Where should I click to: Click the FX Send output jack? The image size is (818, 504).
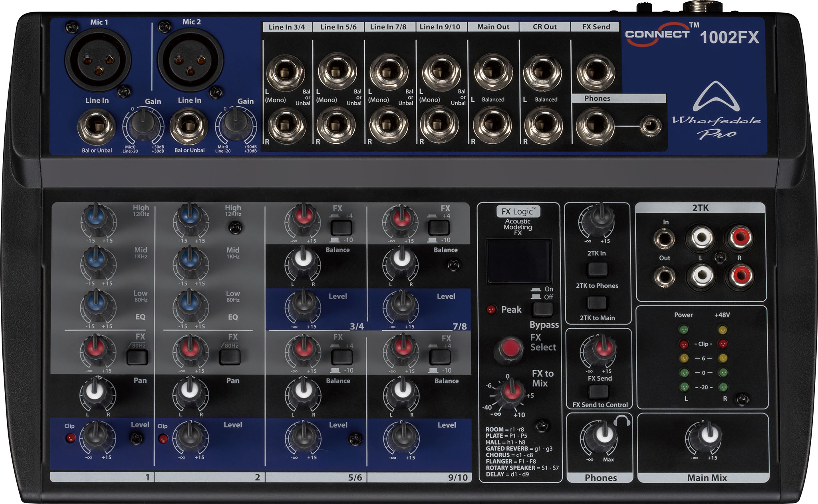(596, 73)
